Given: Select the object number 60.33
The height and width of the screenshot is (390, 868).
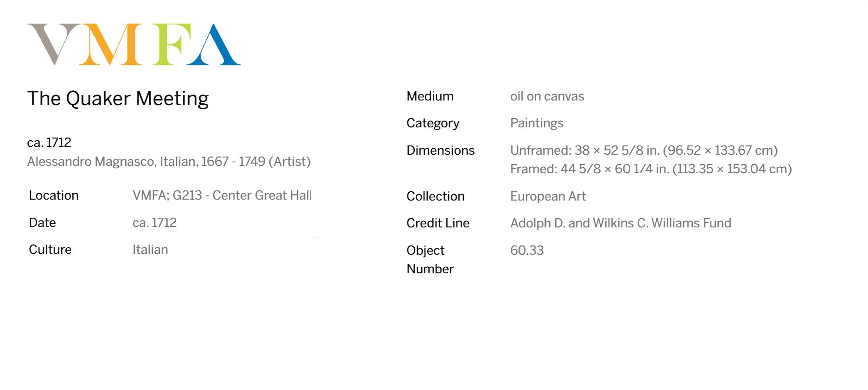Looking at the screenshot, I should pyautogui.click(x=527, y=251).
